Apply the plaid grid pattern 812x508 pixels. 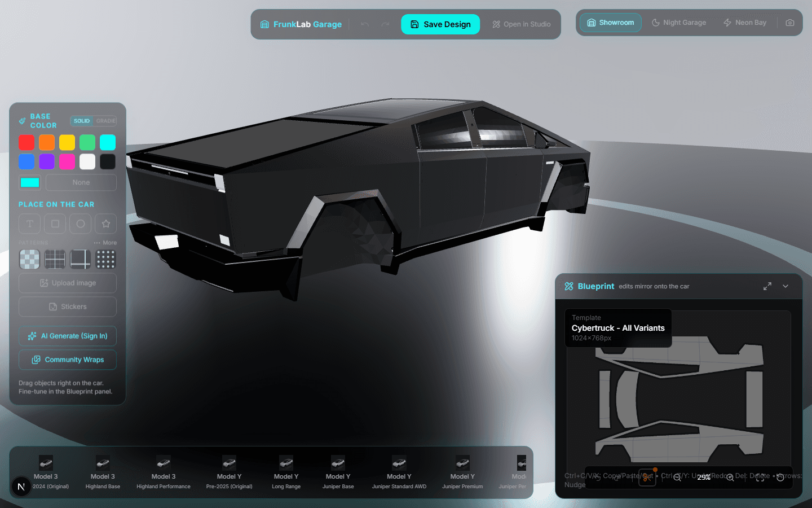[55, 259]
